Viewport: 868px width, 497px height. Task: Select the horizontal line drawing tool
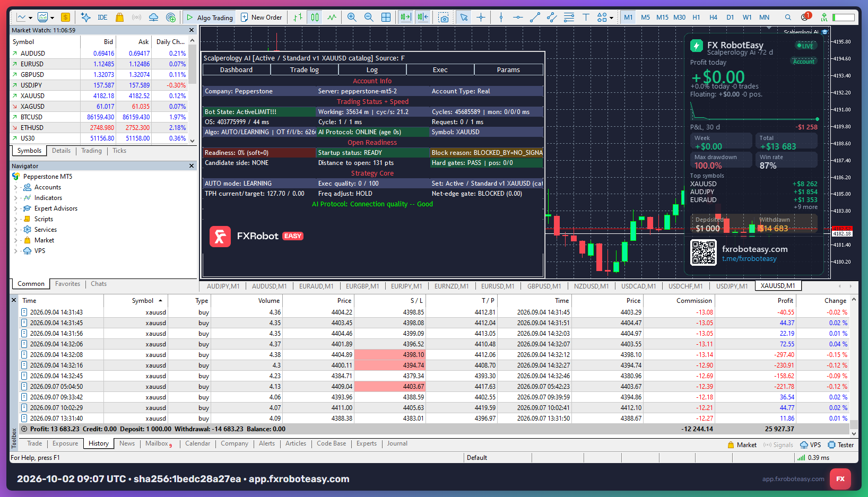pyautogui.click(x=518, y=18)
